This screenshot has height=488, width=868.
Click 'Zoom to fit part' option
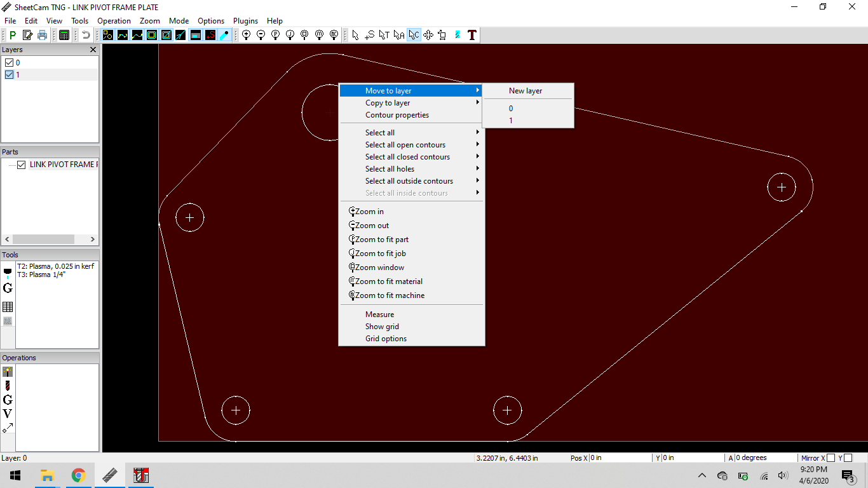click(381, 240)
